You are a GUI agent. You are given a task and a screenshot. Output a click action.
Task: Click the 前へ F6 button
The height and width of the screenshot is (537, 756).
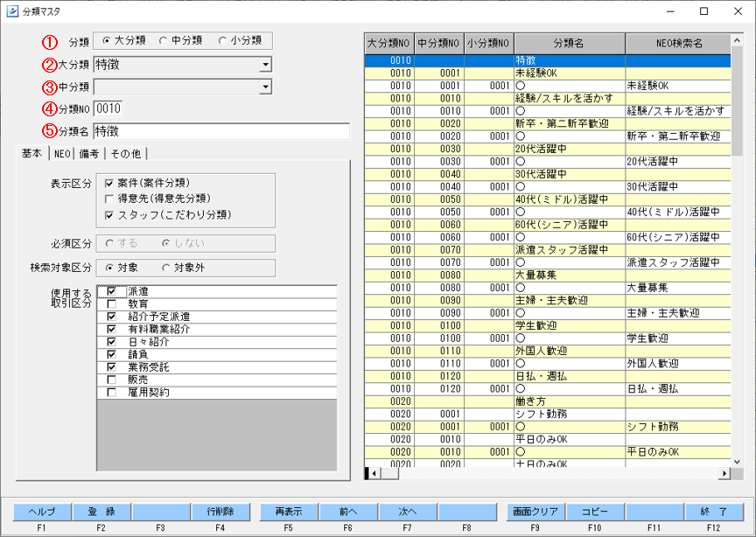click(348, 512)
